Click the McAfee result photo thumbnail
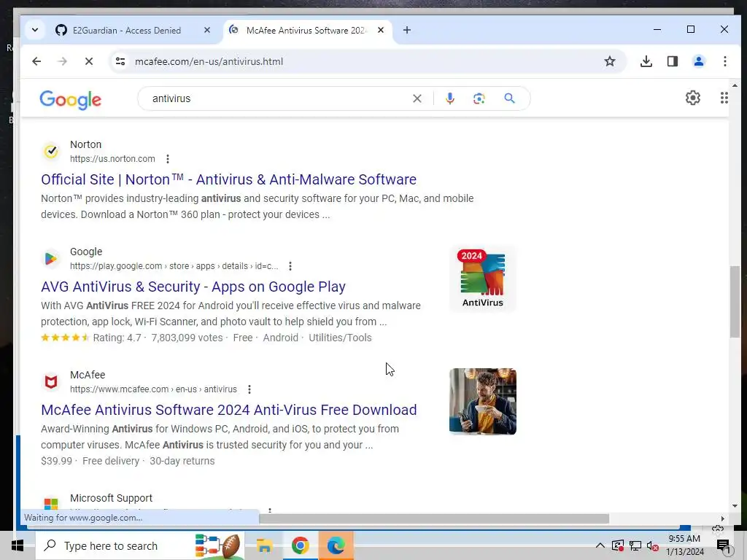 [x=483, y=402]
